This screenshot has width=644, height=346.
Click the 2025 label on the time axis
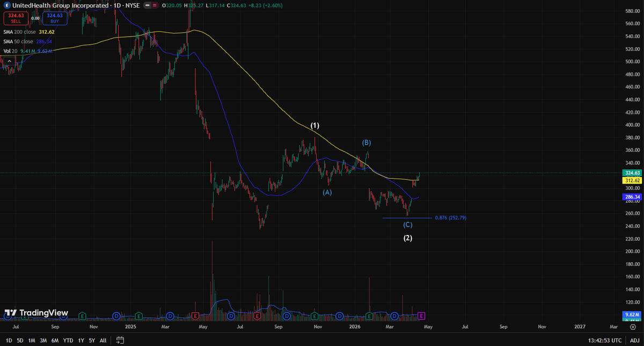click(130, 326)
